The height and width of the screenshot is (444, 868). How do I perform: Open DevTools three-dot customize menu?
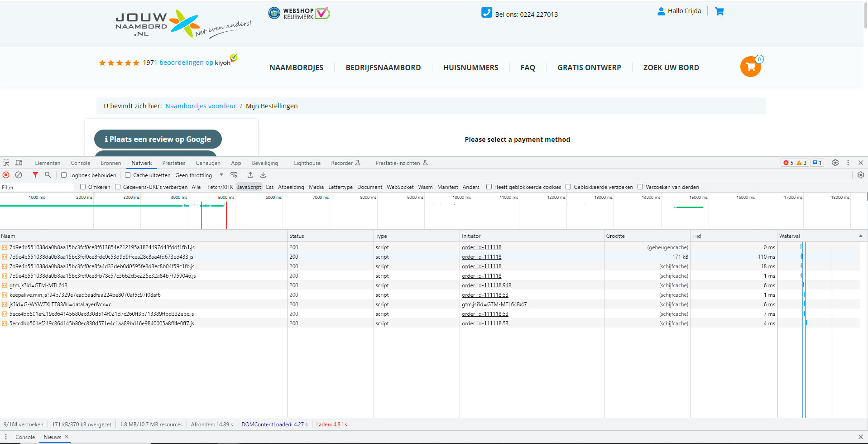click(x=848, y=163)
